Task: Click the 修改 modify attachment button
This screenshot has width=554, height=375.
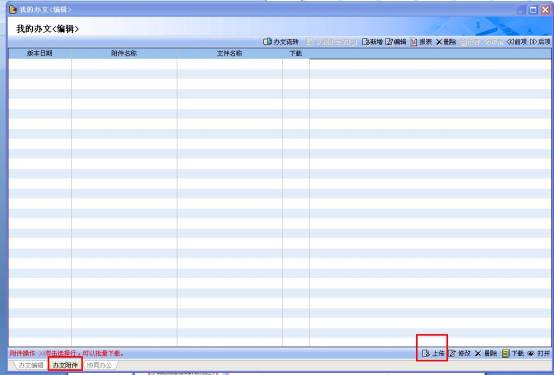Action: point(460,353)
